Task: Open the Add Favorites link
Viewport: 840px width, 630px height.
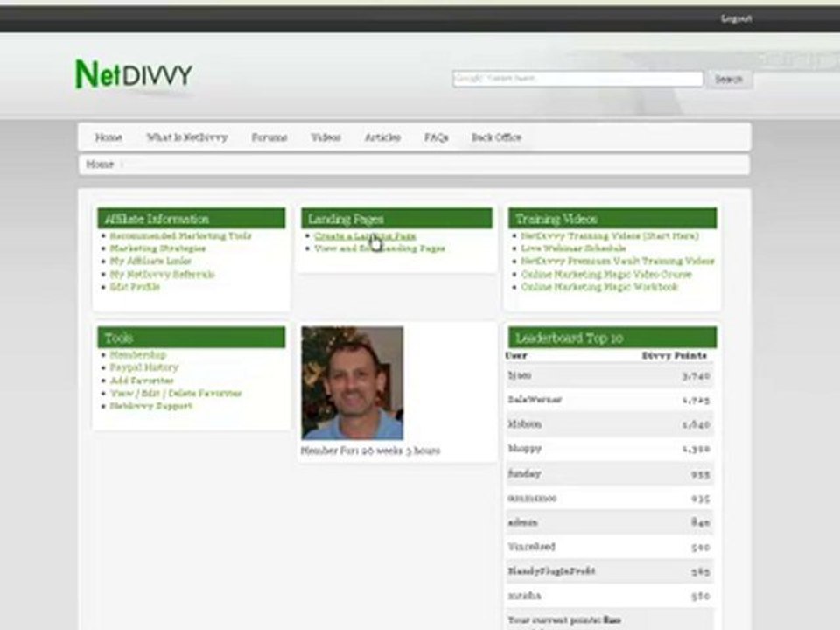Action: [x=142, y=381]
